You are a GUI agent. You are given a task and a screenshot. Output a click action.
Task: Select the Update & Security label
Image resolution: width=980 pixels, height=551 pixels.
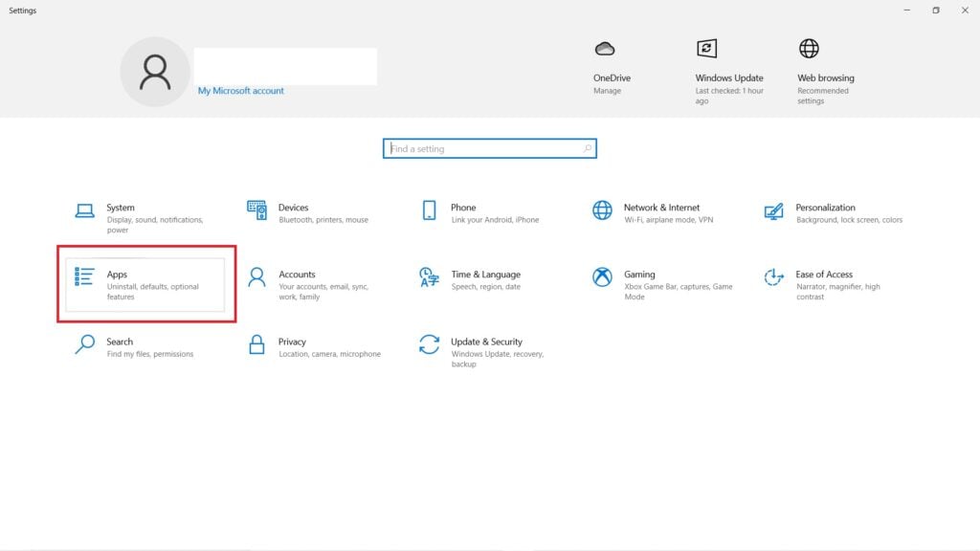coord(486,342)
